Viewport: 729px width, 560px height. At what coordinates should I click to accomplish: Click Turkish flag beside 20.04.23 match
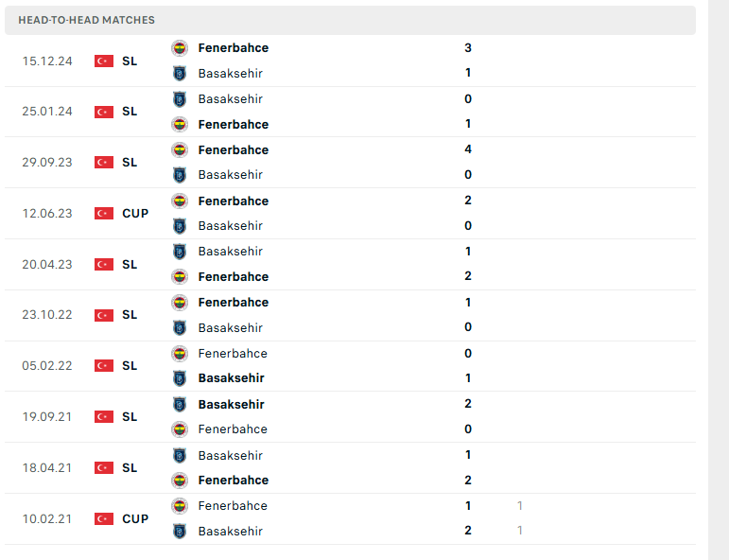[x=104, y=265]
